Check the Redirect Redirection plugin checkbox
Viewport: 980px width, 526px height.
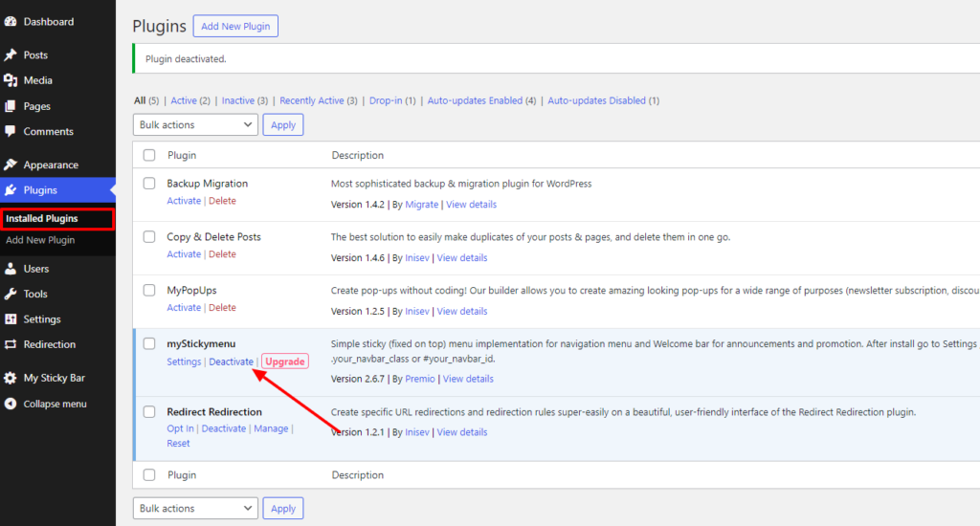[149, 411]
